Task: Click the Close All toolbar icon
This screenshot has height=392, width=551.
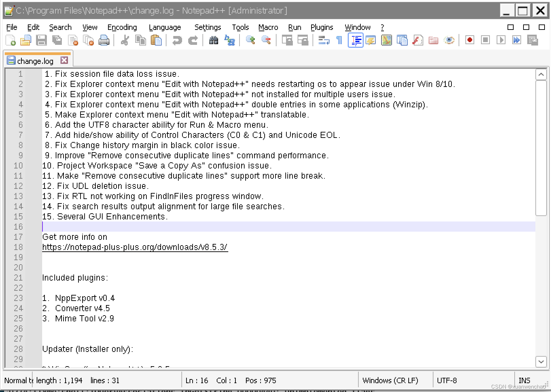Action: tap(89, 40)
